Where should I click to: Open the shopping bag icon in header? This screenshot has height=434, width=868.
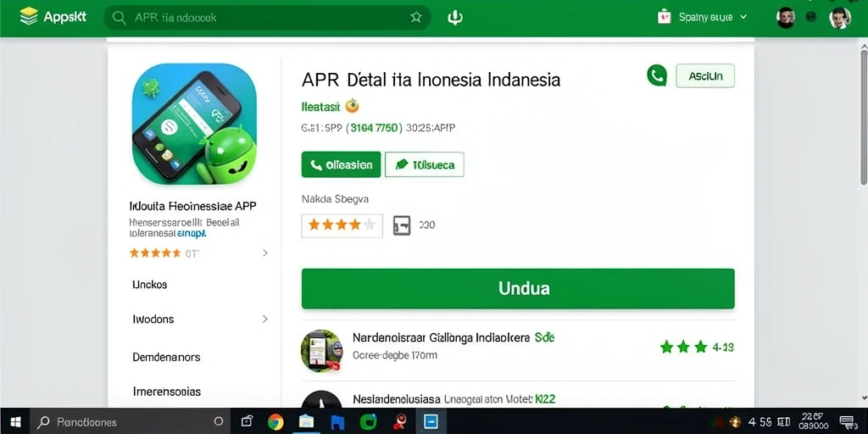click(665, 17)
